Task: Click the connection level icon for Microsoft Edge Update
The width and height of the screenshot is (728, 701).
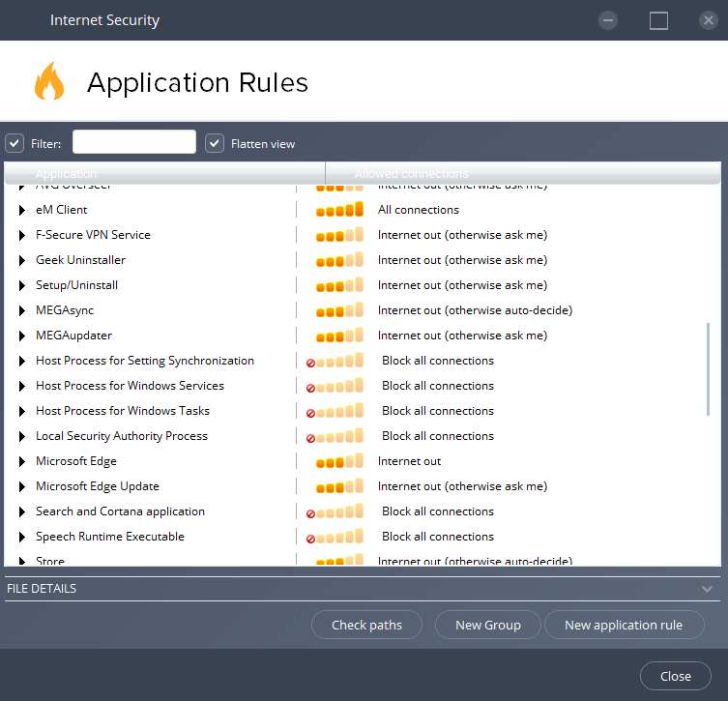Action: pyautogui.click(x=339, y=485)
